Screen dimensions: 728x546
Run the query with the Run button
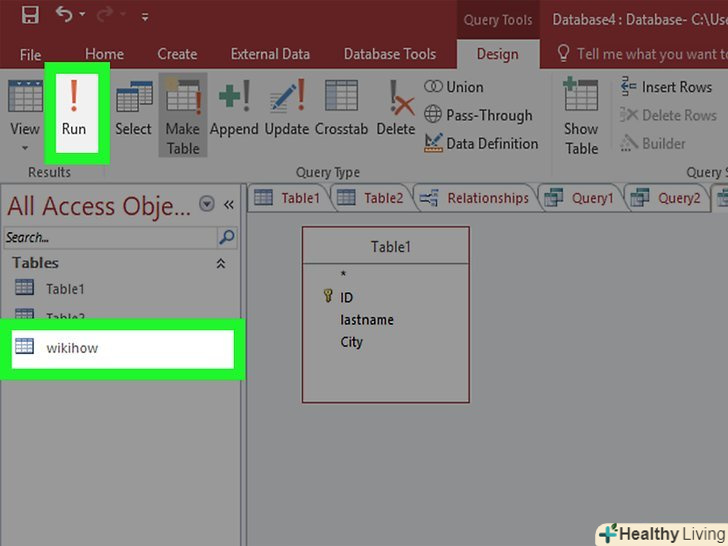tap(74, 113)
